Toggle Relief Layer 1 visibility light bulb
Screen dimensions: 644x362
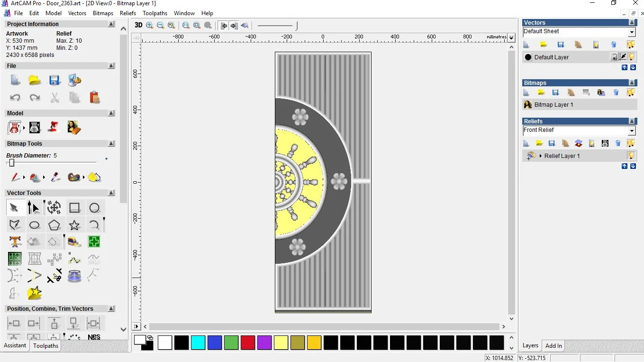pyautogui.click(x=631, y=156)
